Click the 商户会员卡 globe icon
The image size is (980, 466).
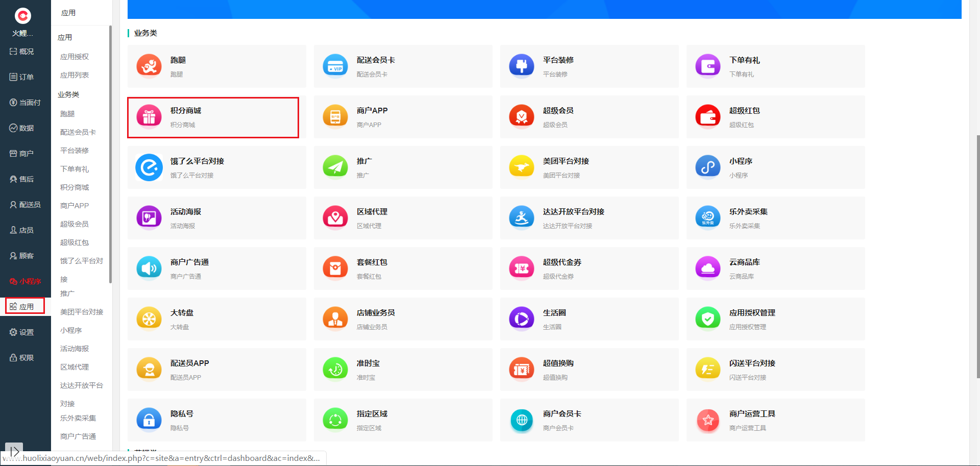522,420
